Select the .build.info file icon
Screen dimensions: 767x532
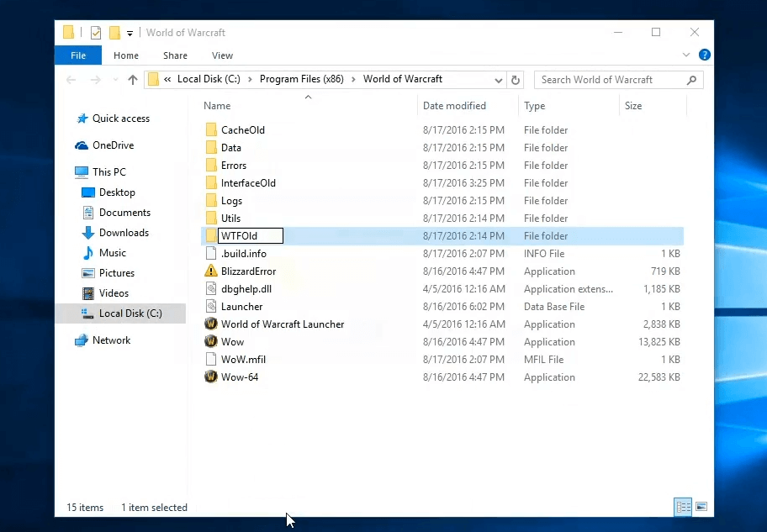(x=211, y=253)
